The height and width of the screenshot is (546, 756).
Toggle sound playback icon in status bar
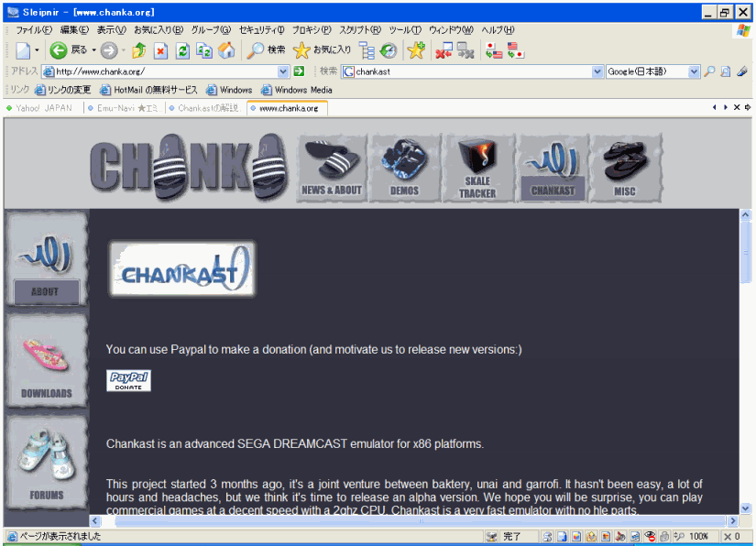click(x=620, y=536)
